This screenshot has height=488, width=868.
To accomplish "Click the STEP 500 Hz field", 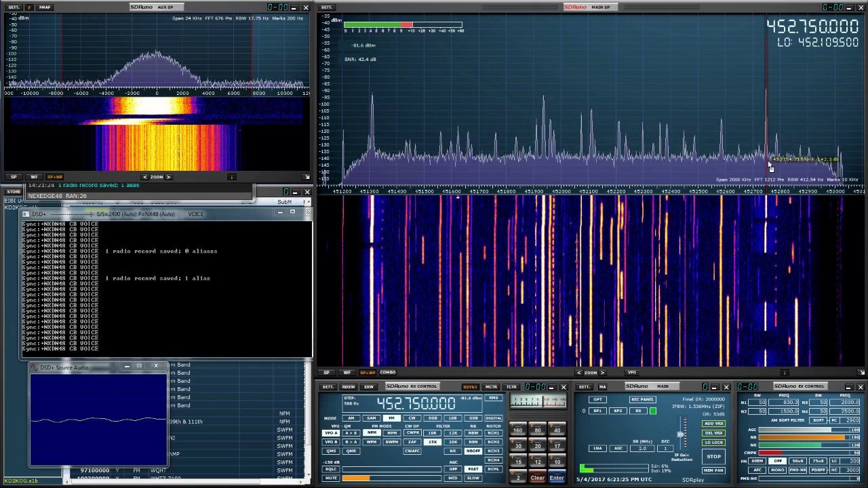I will [x=351, y=401].
